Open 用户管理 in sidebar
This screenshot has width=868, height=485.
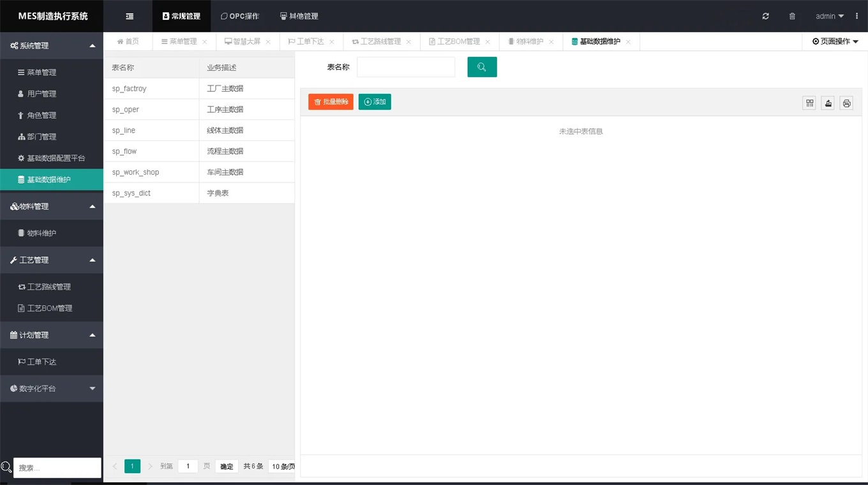point(52,94)
